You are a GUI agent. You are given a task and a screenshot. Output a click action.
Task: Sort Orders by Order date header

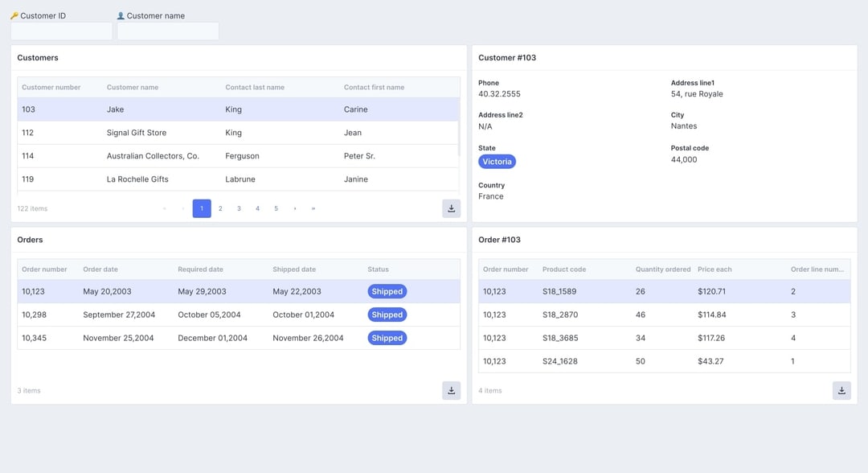coord(100,269)
